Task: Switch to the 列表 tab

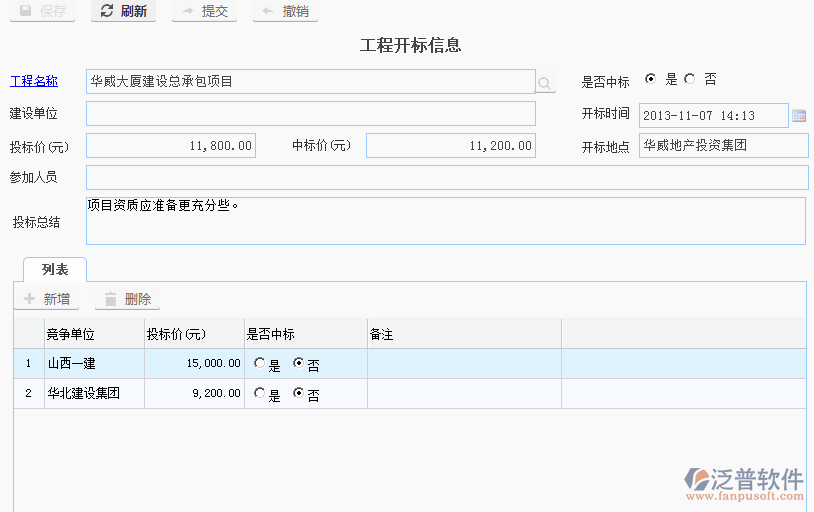Action: click(x=55, y=270)
